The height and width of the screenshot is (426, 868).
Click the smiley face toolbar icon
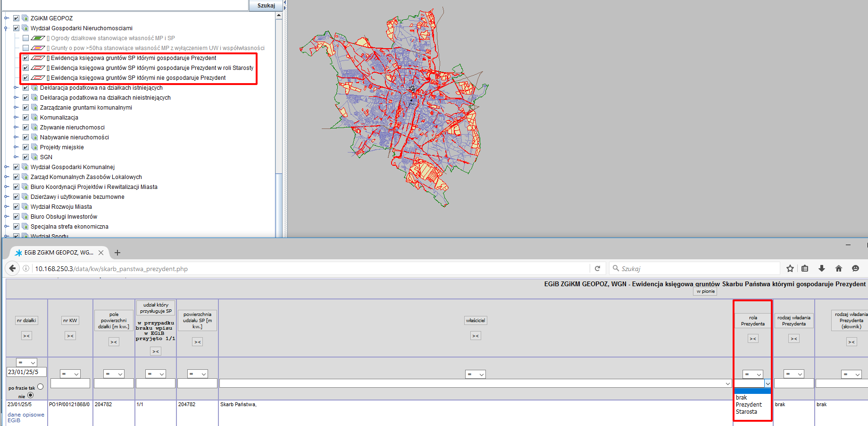855,268
